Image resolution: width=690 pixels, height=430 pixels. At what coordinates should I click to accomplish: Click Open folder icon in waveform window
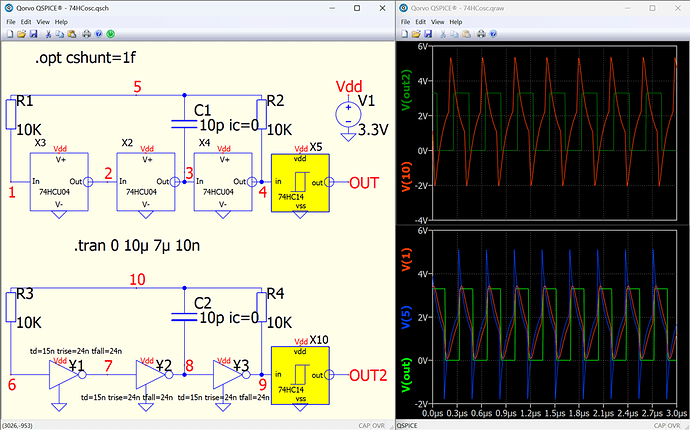pyautogui.click(x=416, y=34)
